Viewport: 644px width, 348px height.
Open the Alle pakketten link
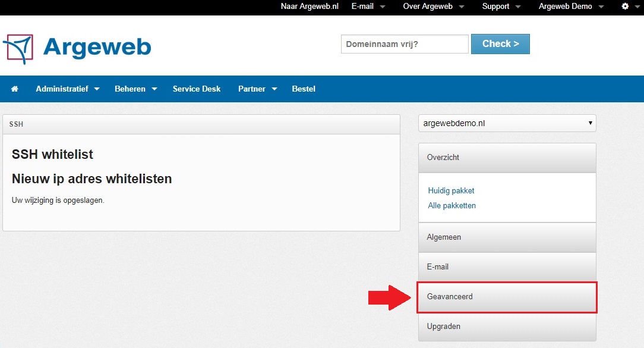(x=452, y=206)
